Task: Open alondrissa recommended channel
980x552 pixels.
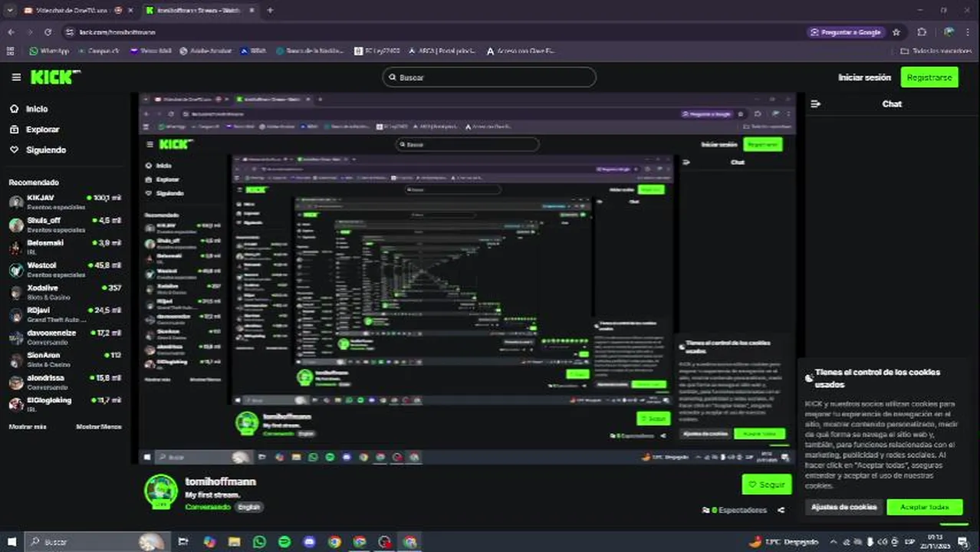Action: [x=66, y=382]
